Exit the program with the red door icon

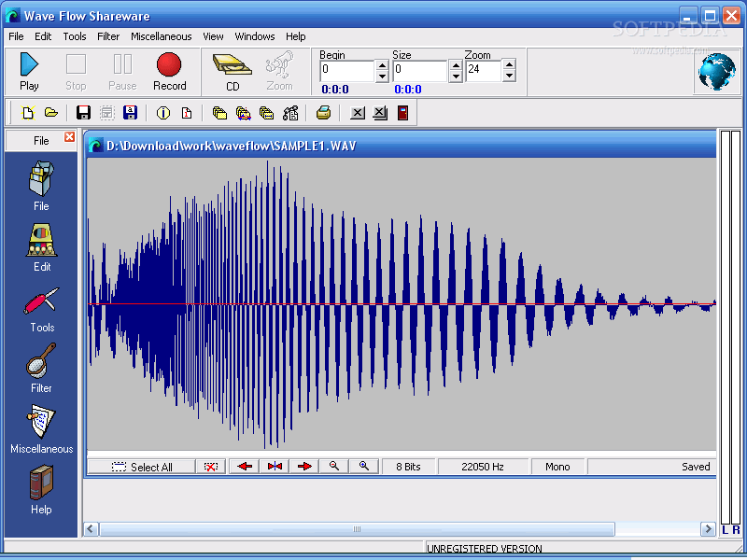[403, 113]
